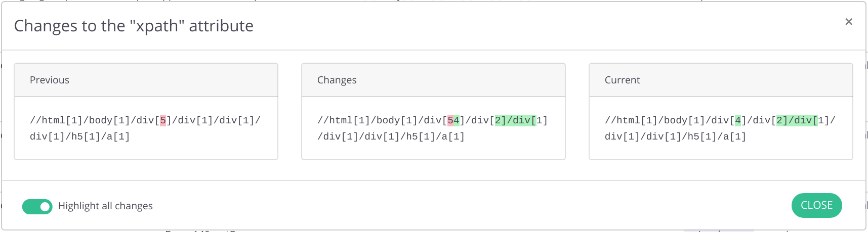The height and width of the screenshot is (232, 868).
Task: Click green highlighted "2]/div[" in Changes panel
Action: pyautogui.click(x=515, y=120)
